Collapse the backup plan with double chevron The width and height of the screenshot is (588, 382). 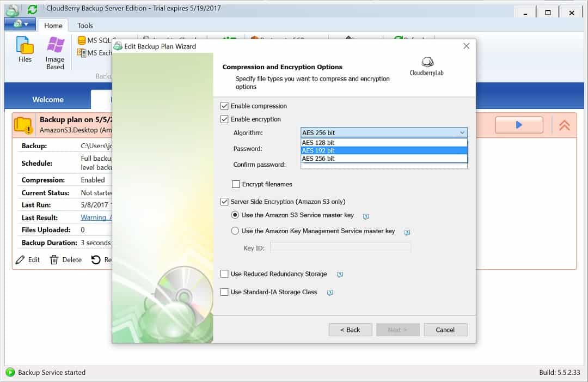pos(565,125)
